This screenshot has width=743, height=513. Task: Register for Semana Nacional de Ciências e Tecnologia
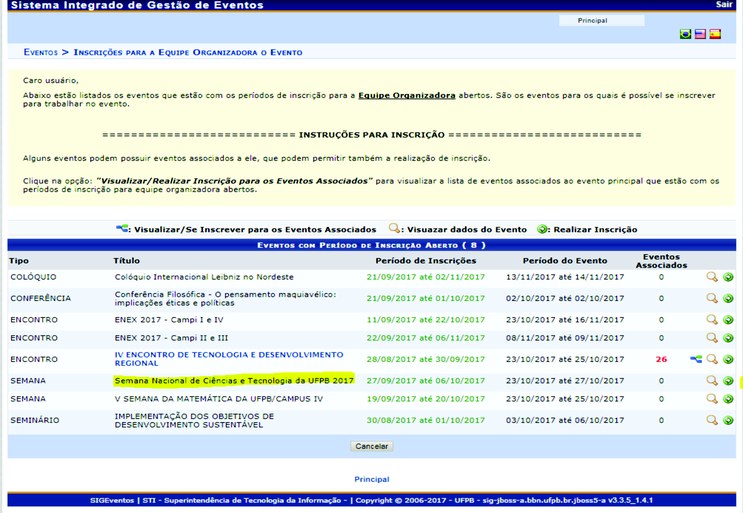tap(728, 381)
